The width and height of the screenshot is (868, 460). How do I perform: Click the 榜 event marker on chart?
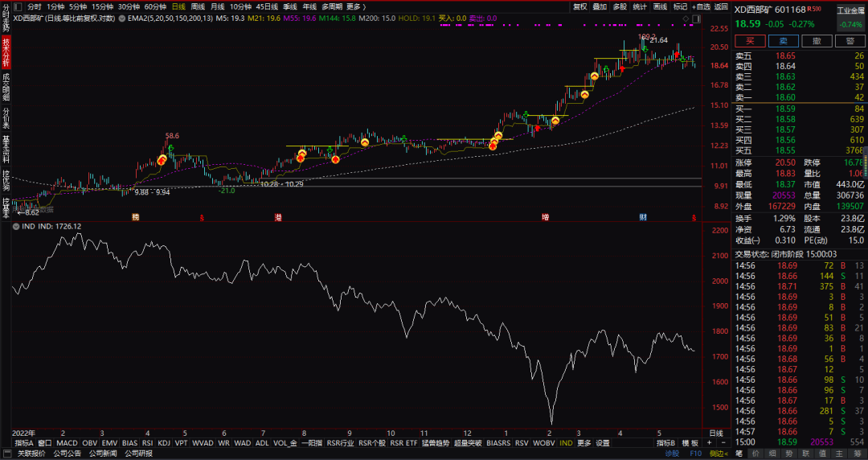(x=135, y=217)
